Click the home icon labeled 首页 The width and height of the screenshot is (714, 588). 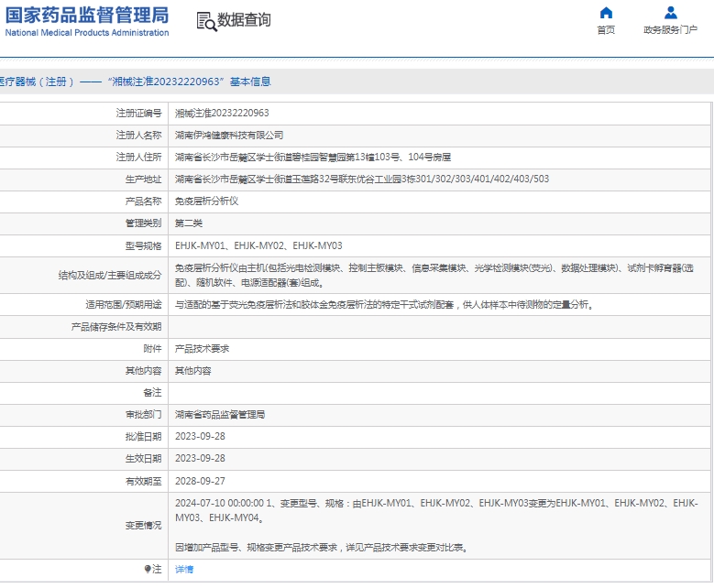click(606, 12)
